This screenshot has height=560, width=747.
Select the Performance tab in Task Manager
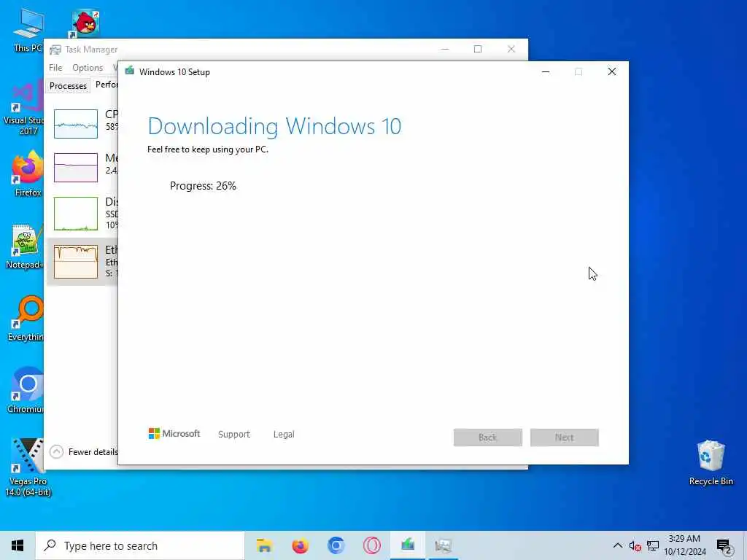click(x=106, y=85)
